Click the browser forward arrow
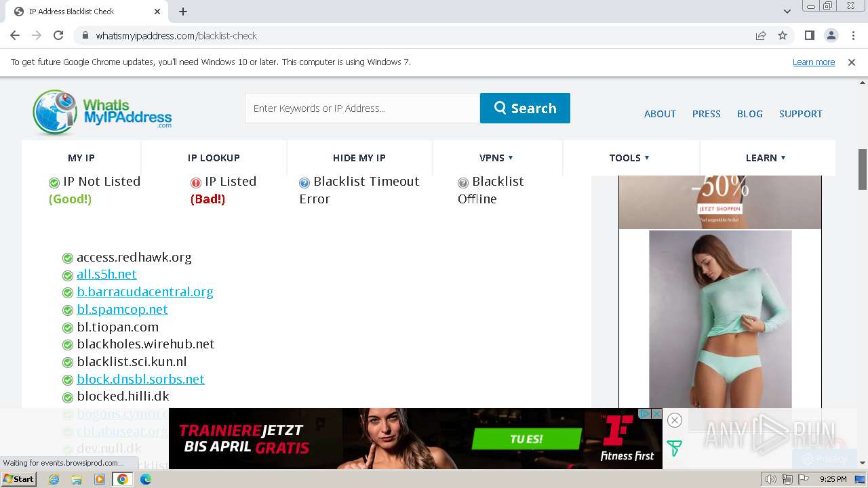 pyautogui.click(x=37, y=35)
